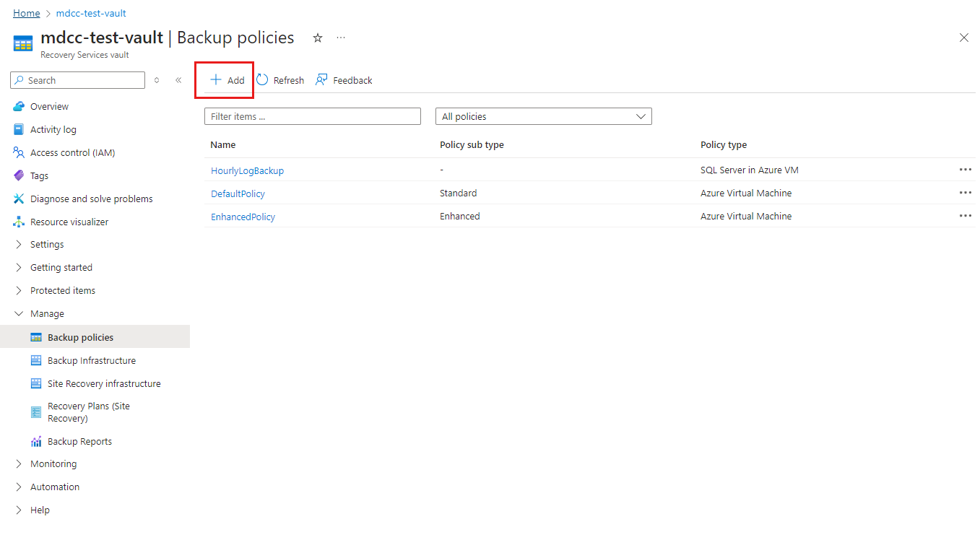980x540 pixels.
Task: Click the Overview cloud icon
Action: (x=19, y=107)
